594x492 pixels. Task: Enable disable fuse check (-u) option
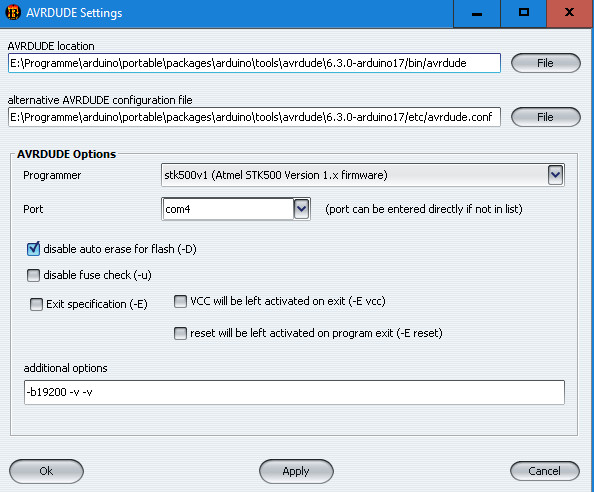coord(33,275)
